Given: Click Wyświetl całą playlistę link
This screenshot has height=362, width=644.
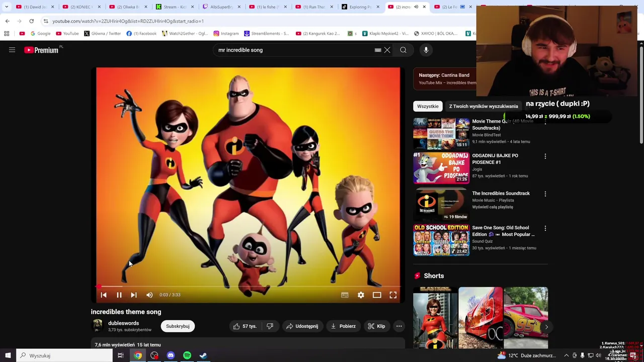Looking at the screenshot, I should [493, 207].
